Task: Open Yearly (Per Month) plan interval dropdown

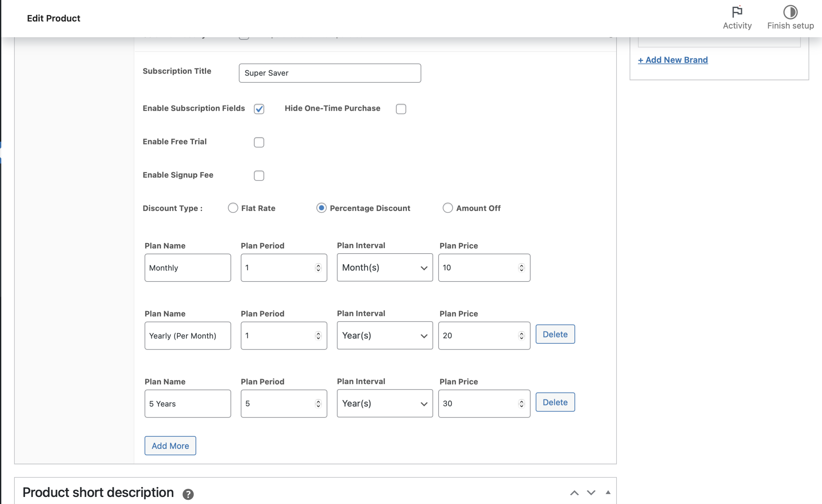Action: (x=384, y=335)
